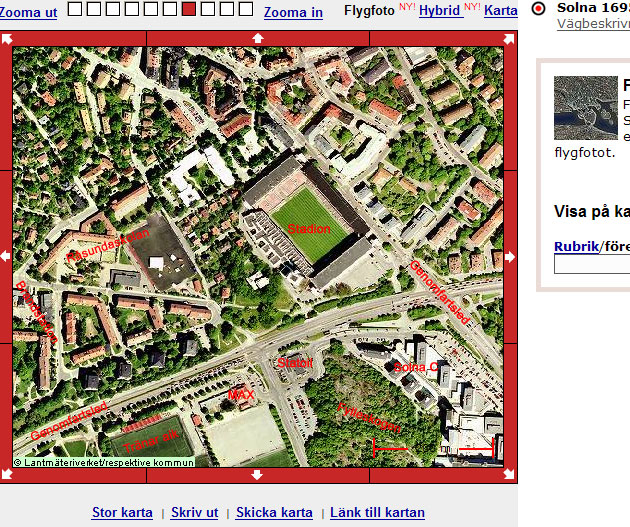
Task: Select the ninth zoom level box
Action: (227, 9)
